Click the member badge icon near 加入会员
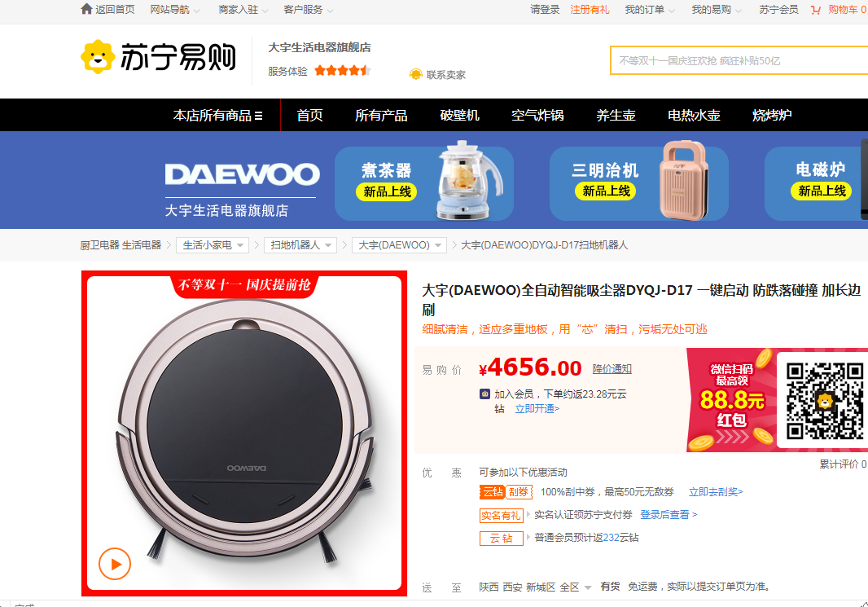 (485, 394)
